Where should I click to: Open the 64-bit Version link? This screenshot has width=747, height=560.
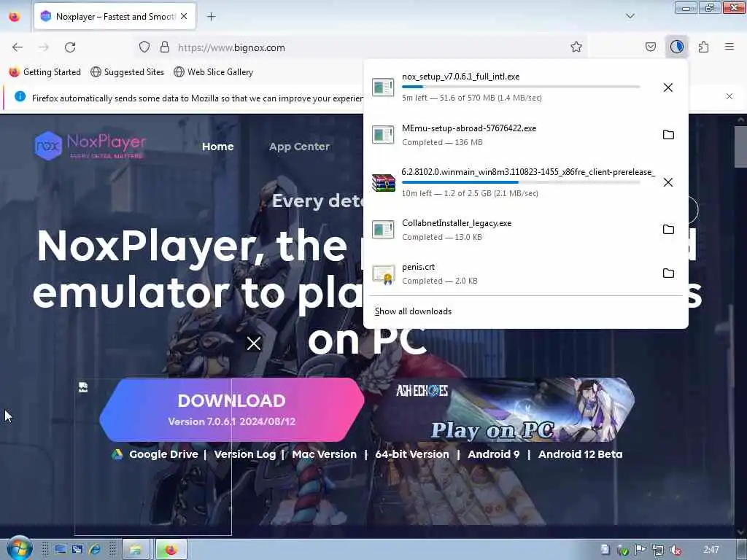tap(412, 454)
